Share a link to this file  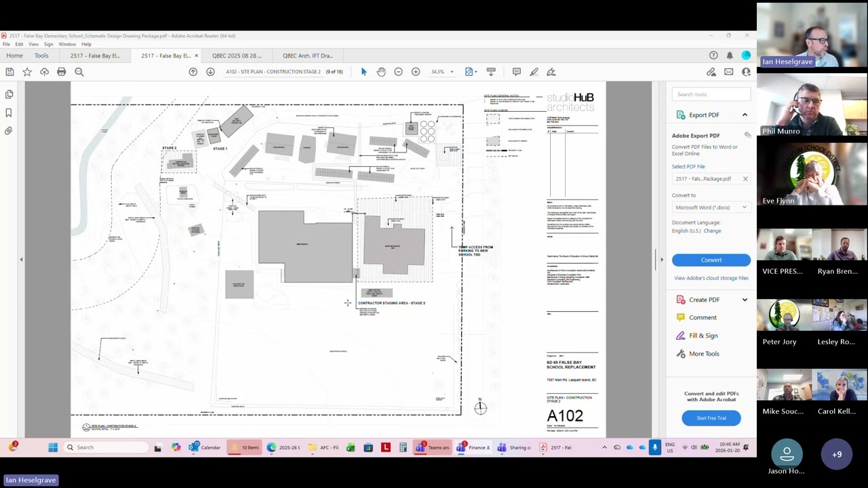tap(711, 72)
